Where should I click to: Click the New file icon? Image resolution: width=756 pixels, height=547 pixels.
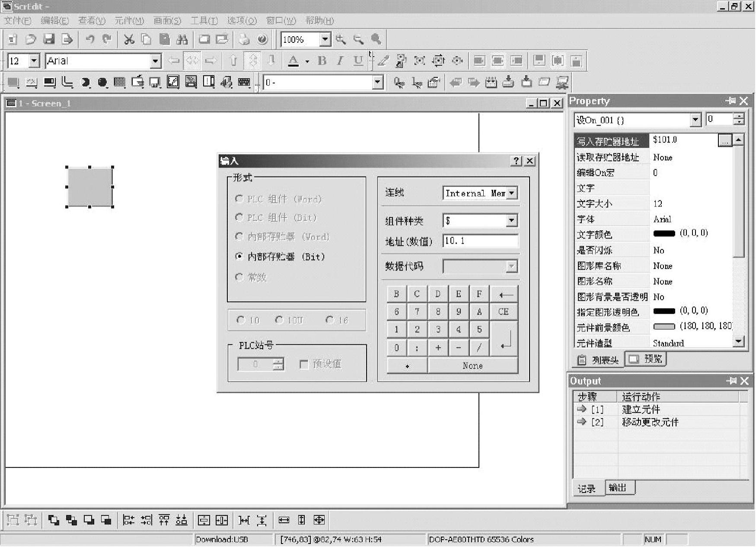click(x=12, y=39)
